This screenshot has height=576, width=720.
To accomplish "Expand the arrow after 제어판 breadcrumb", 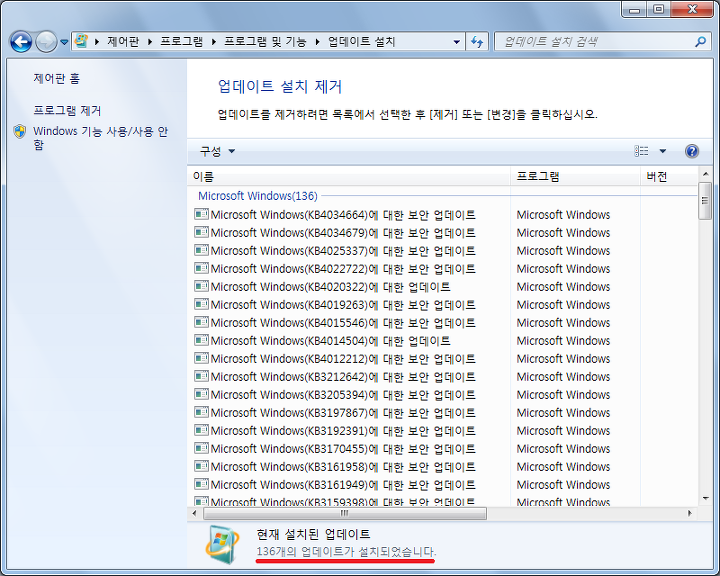I will (x=150, y=42).
